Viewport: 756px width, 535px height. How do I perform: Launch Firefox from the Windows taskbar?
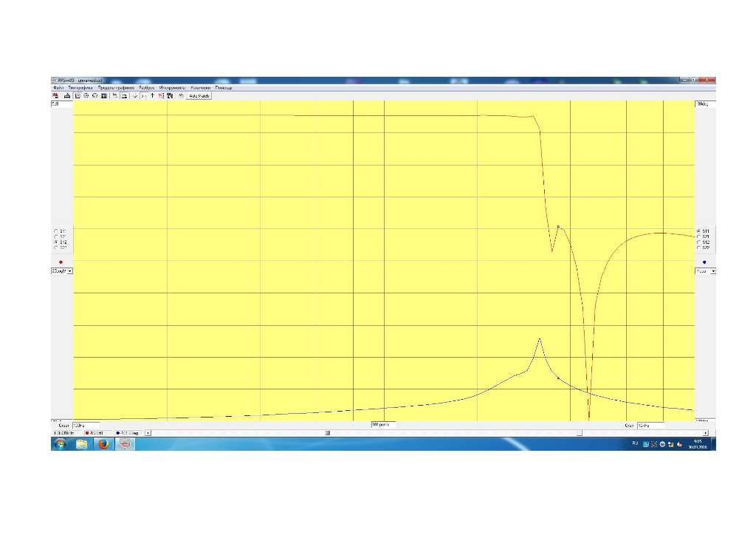click(103, 444)
